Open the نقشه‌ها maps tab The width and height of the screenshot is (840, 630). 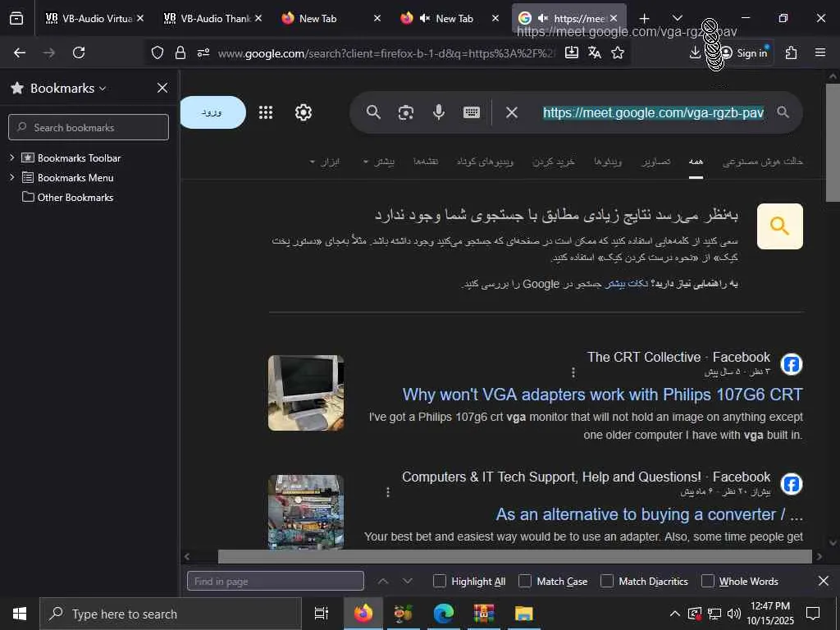tap(426, 162)
